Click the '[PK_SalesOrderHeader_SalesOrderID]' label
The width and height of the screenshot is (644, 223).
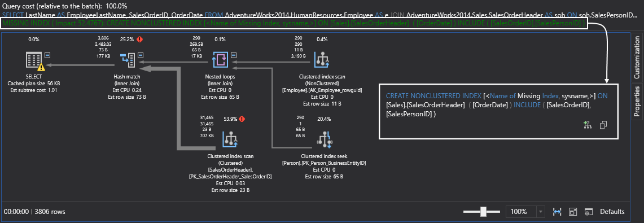click(x=230, y=177)
